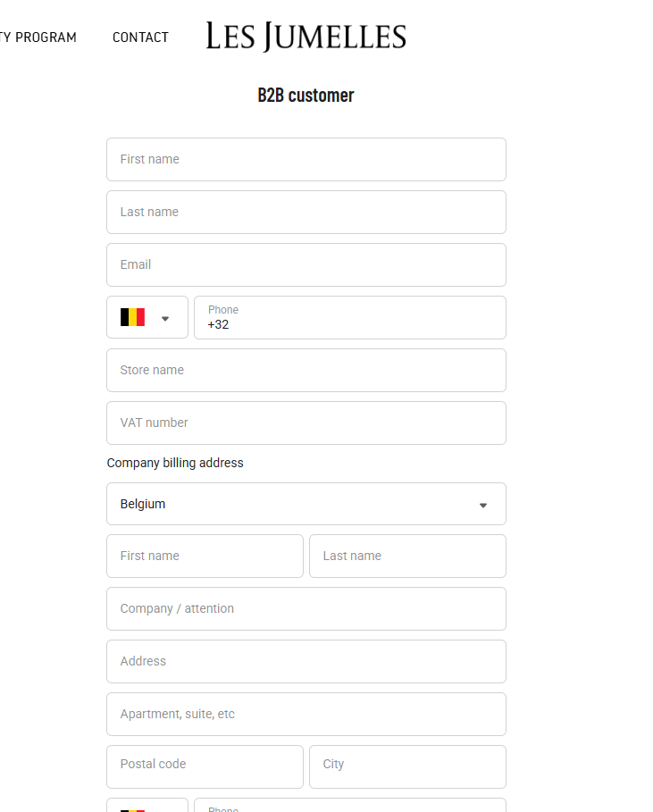This screenshot has height=812, width=653.
Task: Click the billing address First name field
Action: tap(205, 556)
